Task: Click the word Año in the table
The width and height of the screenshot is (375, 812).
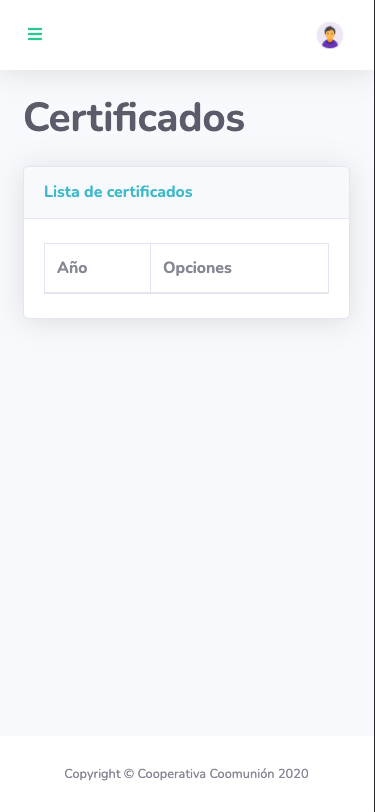Action: [72, 268]
